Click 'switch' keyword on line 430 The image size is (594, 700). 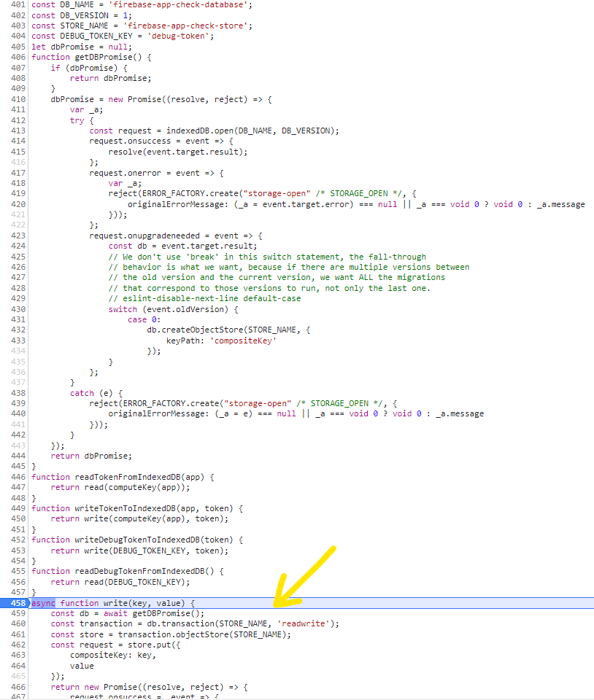[123, 309]
